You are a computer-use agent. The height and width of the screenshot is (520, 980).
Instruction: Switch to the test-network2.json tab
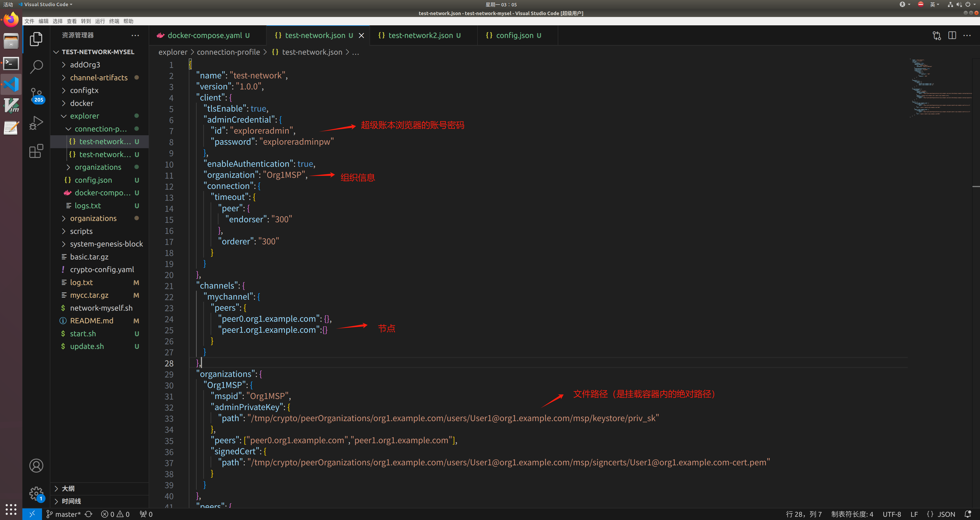(x=423, y=35)
